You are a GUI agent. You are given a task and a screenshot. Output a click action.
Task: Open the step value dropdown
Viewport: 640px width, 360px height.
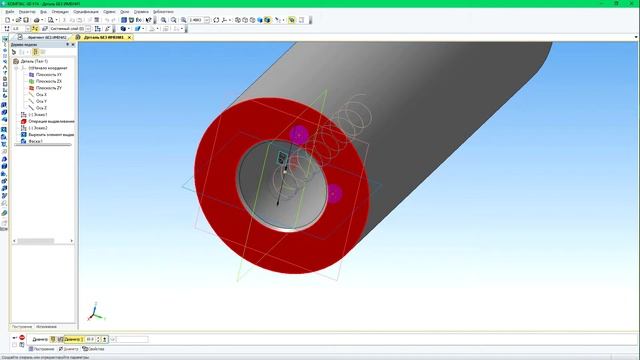pos(28,29)
